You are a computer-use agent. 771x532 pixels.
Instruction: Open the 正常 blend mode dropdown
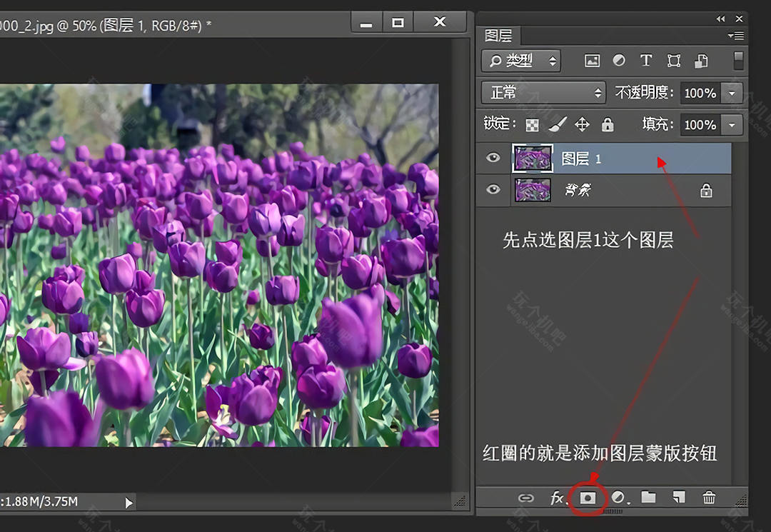543,93
